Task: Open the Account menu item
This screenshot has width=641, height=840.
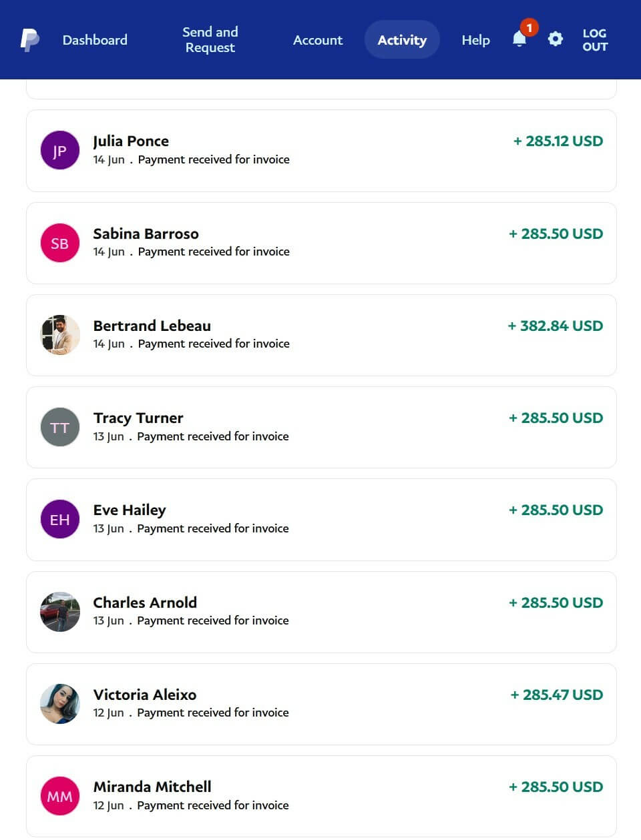Action: (318, 40)
